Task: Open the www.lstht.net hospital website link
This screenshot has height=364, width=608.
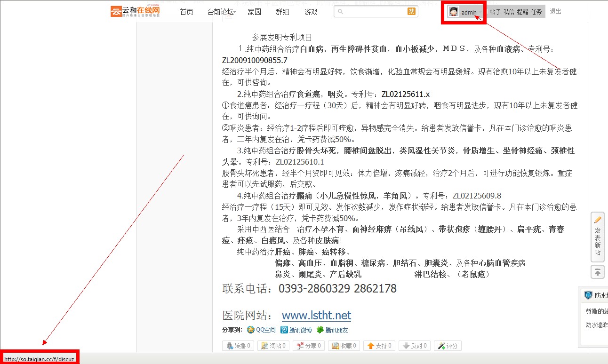Action: [316, 315]
